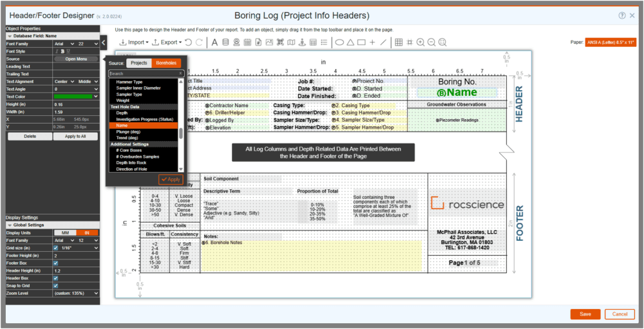The height and width of the screenshot is (329, 644).
Task: Select Depth Into Rock list entry
Action: pos(144,163)
